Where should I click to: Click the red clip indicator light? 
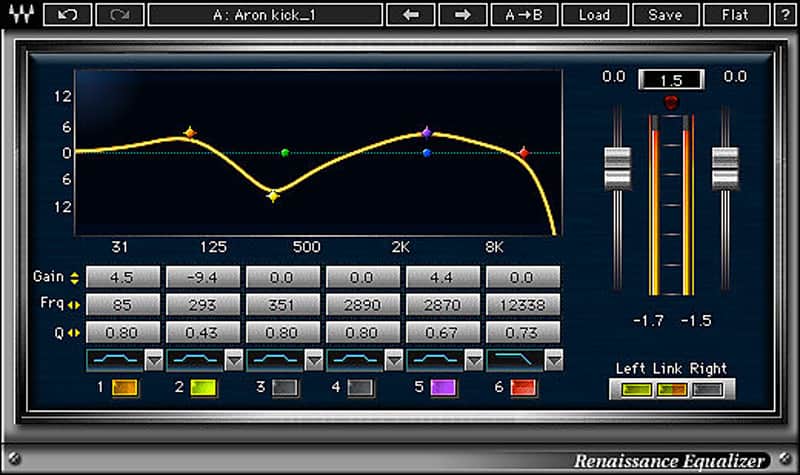point(671,102)
